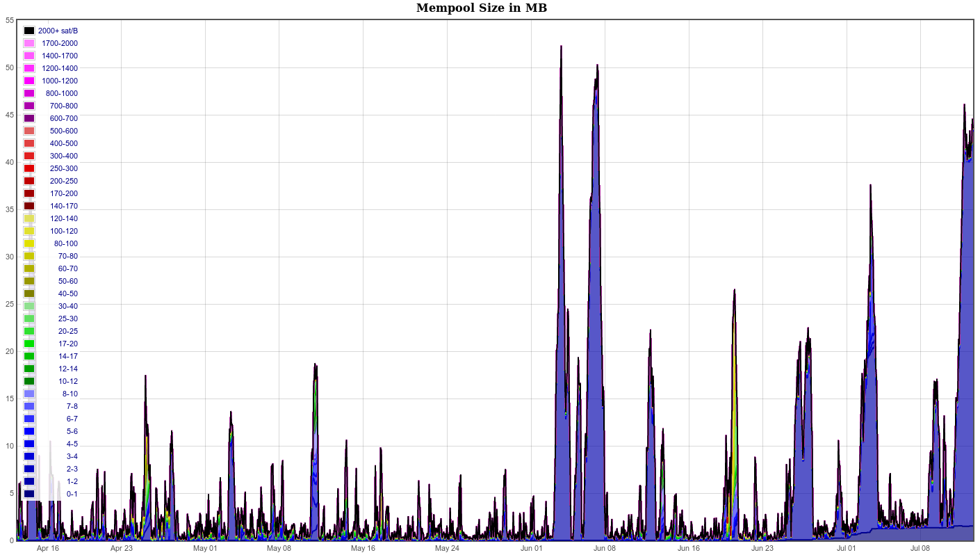Click the 25-30 legend color swatch
The height and width of the screenshot is (555, 980).
[29, 319]
